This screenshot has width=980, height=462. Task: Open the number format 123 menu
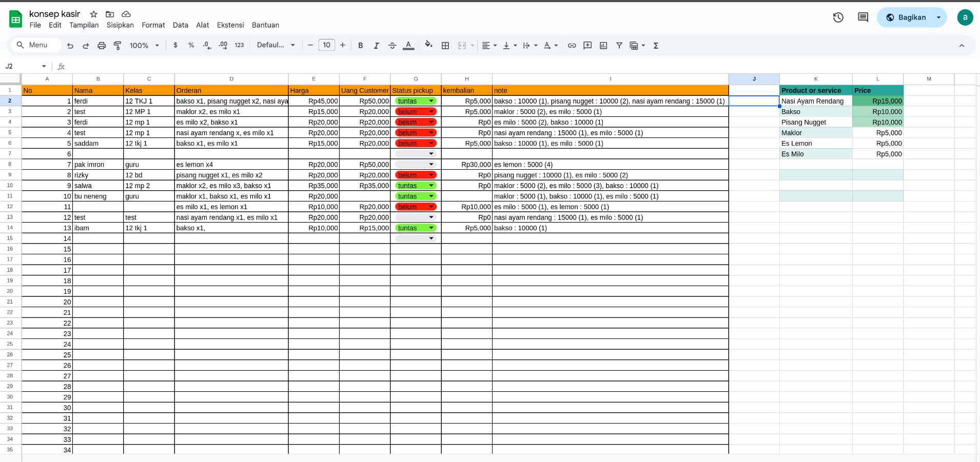pyautogui.click(x=239, y=45)
